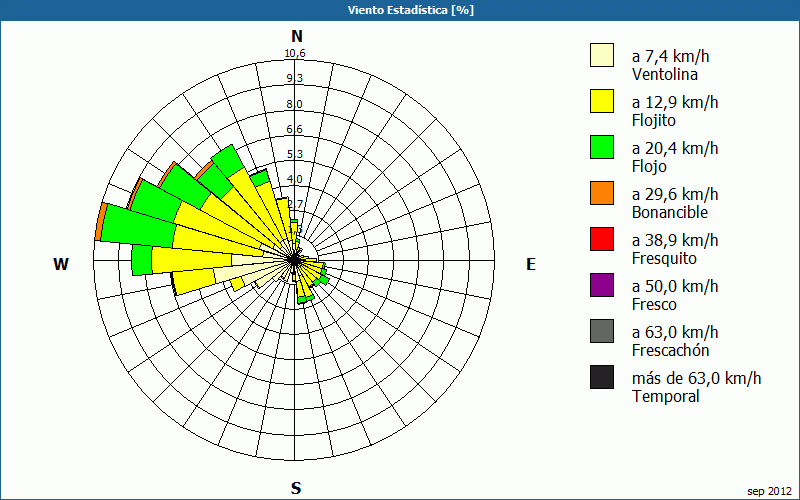Click the black Temporal legend swatch

(x=602, y=377)
